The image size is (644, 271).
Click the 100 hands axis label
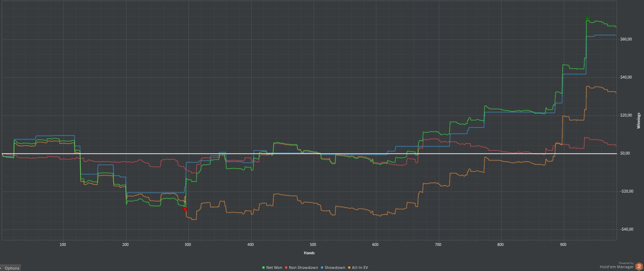tap(63, 244)
